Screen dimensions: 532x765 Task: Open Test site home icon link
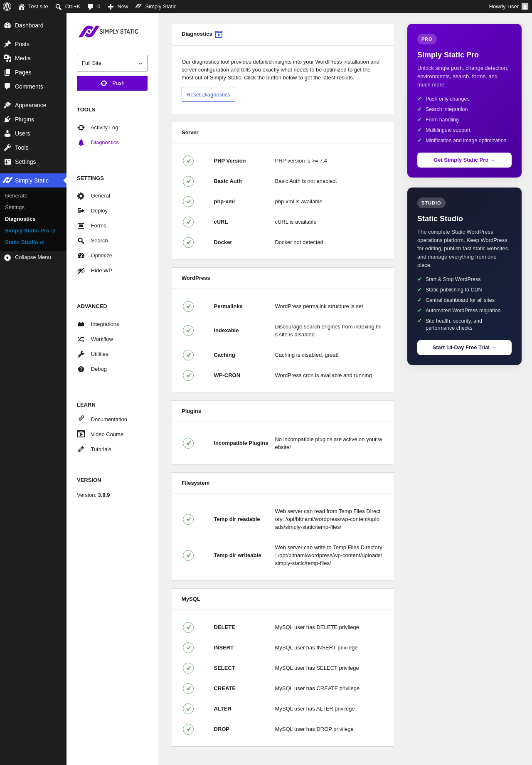[x=22, y=7]
